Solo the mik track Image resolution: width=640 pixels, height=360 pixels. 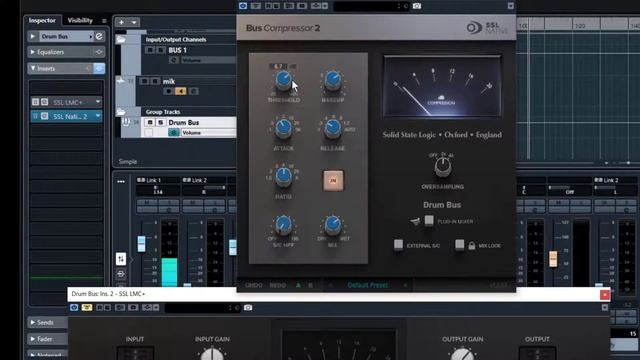point(155,81)
